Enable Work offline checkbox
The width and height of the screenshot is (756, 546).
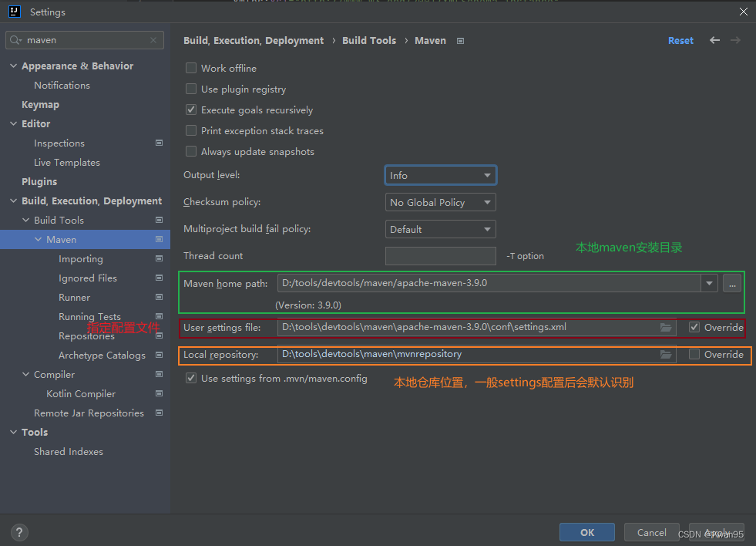coord(191,68)
